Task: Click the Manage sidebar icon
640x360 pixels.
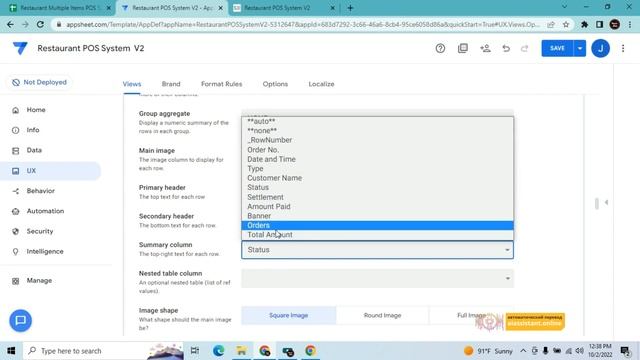Action: (16, 281)
